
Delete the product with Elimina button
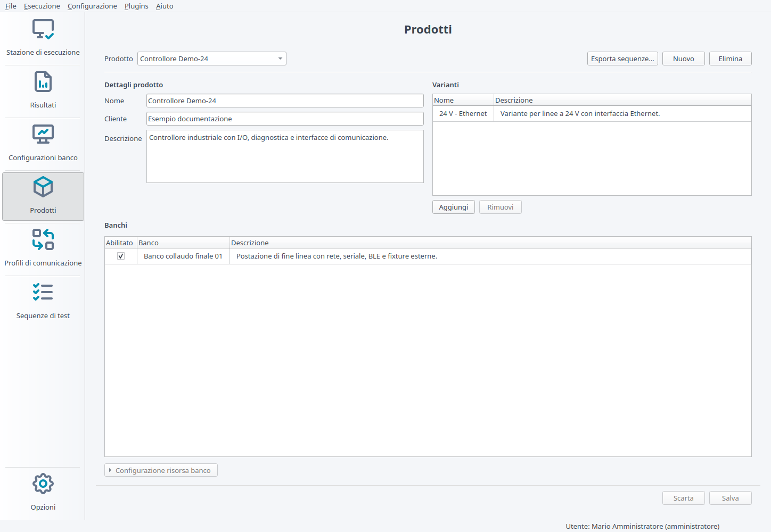(x=731, y=59)
